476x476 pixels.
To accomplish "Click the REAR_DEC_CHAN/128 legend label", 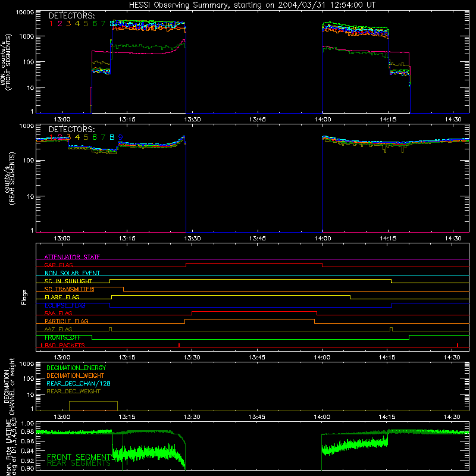I will pos(79,383).
